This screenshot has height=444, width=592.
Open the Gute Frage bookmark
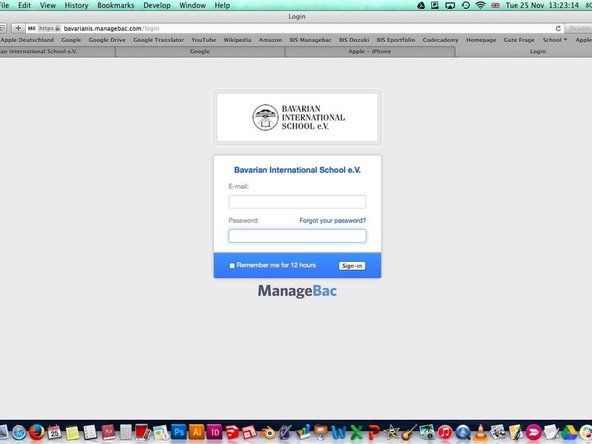(x=519, y=40)
